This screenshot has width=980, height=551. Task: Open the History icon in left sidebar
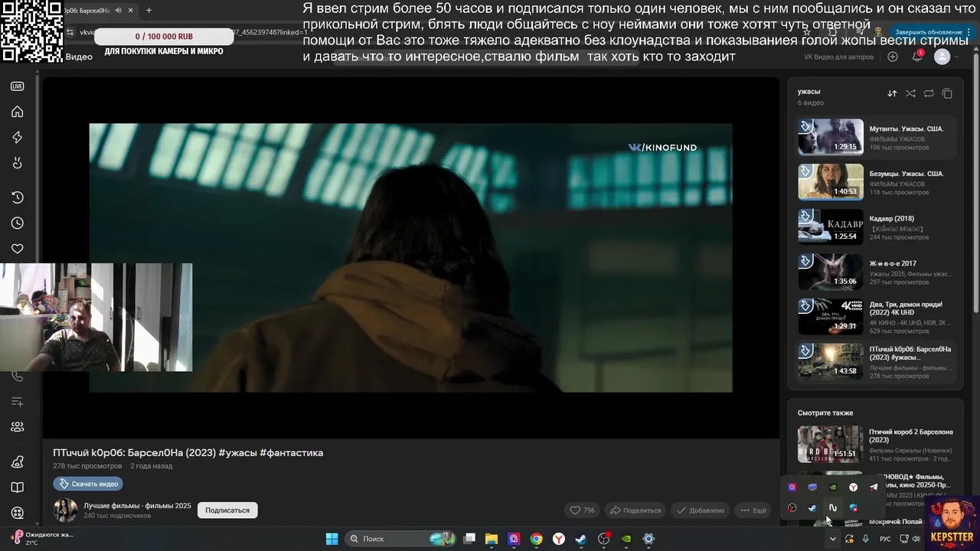pyautogui.click(x=17, y=198)
